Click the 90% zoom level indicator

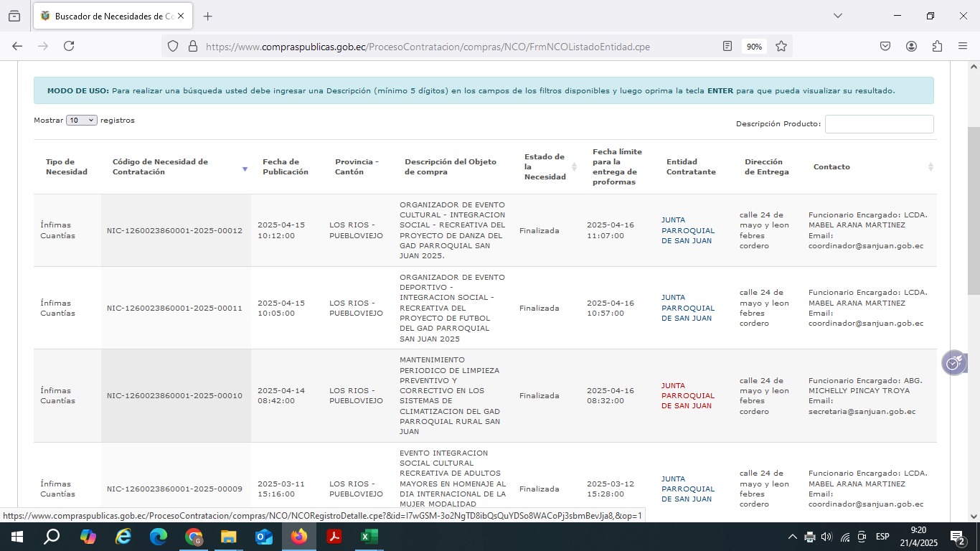point(754,46)
